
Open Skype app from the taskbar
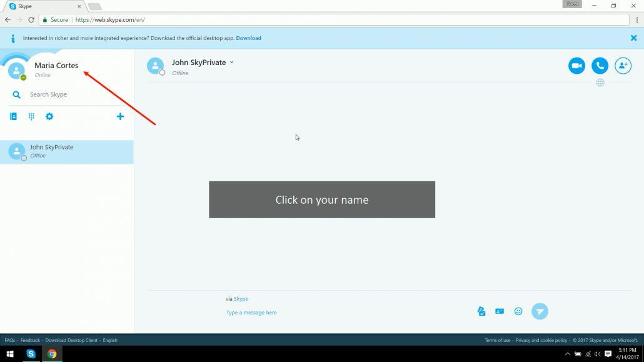click(x=31, y=354)
